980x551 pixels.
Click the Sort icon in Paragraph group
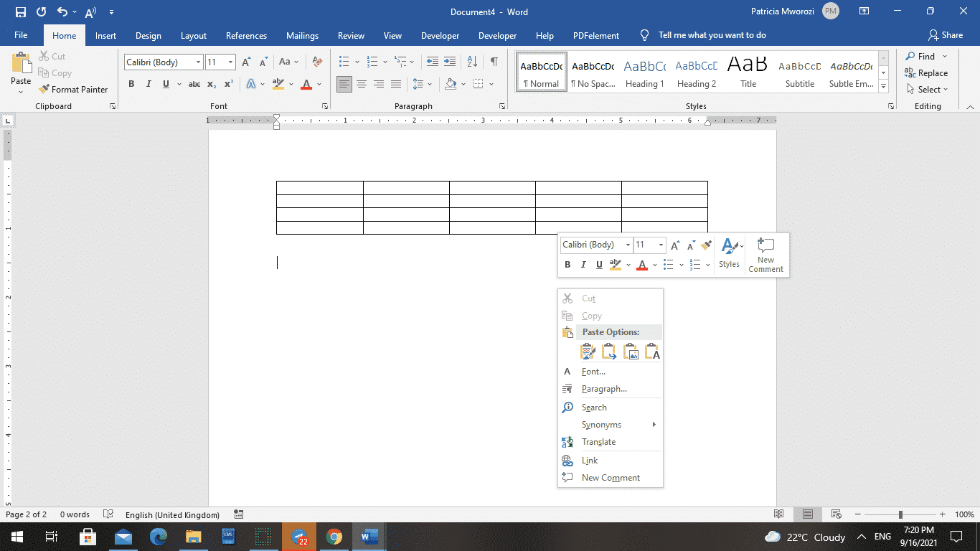coord(471,62)
